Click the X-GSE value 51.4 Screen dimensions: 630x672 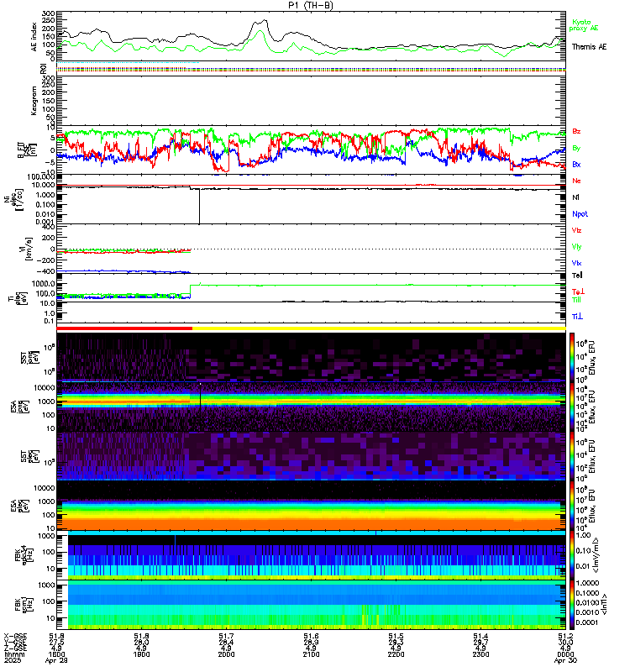(480, 636)
